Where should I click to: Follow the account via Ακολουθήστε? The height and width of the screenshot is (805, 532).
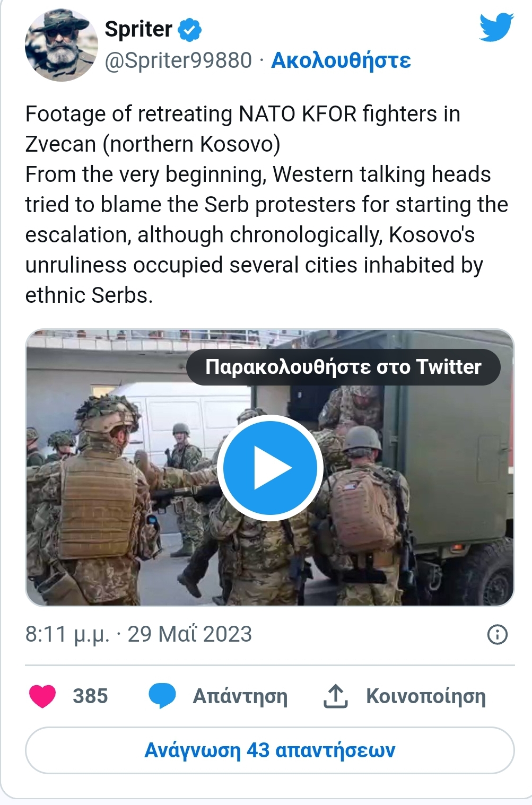[341, 60]
